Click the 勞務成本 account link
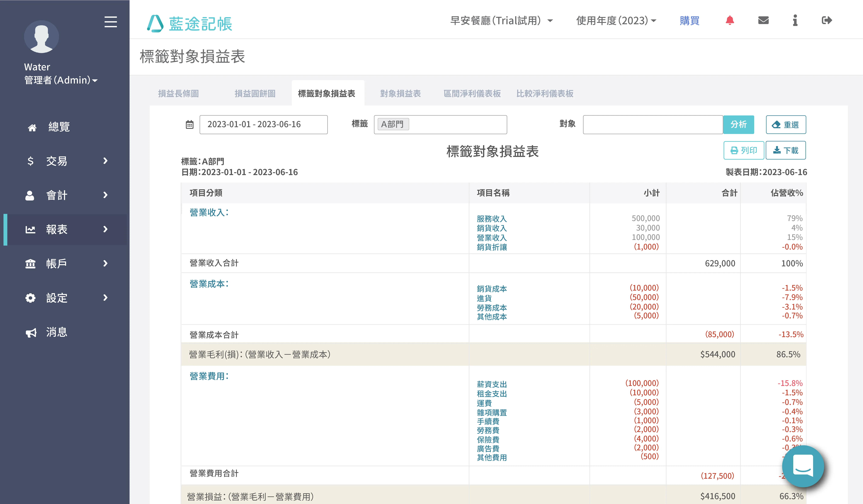This screenshot has height=504, width=863. click(492, 308)
